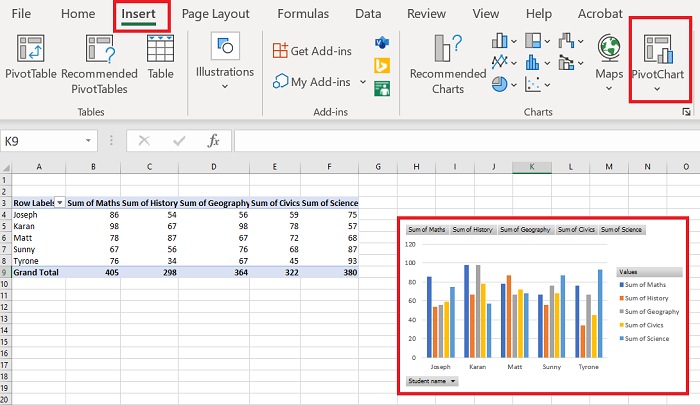Click the Maps chart icon
The image size is (700, 405).
608,48
